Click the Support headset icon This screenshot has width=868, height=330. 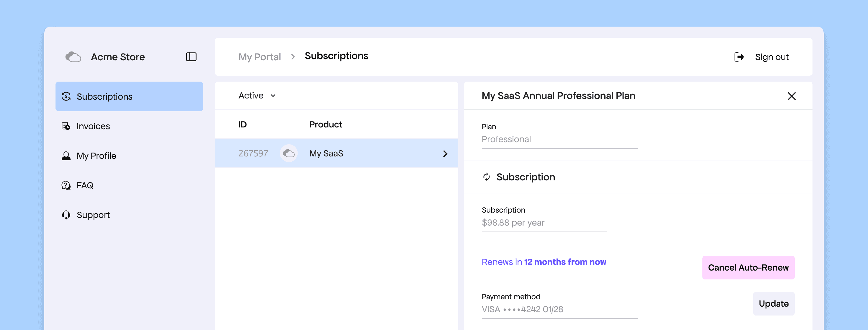pos(66,215)
